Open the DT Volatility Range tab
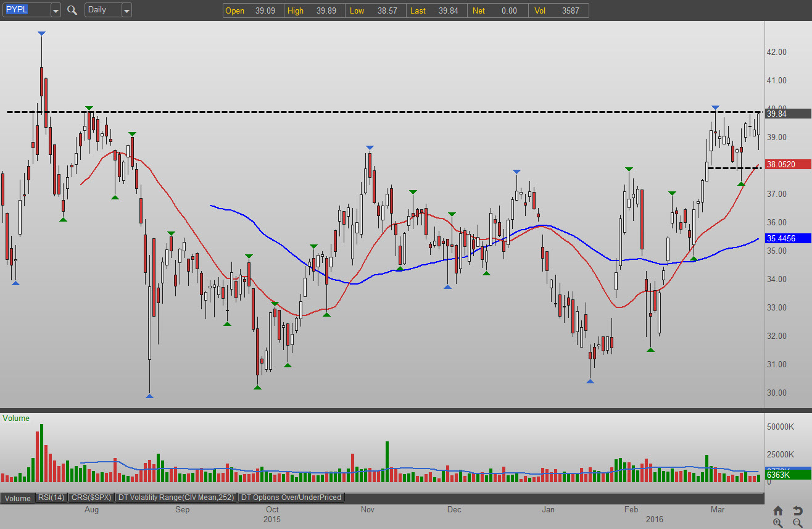812x529 pixels. (x=176, y=498)
